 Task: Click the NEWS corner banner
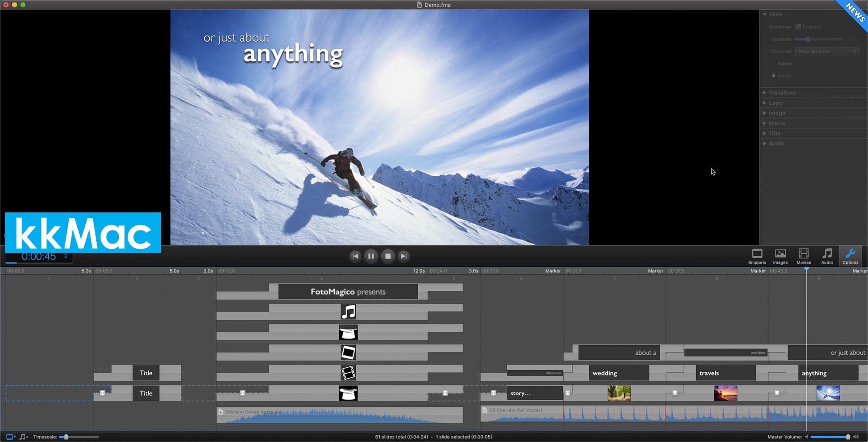[854, 12]
